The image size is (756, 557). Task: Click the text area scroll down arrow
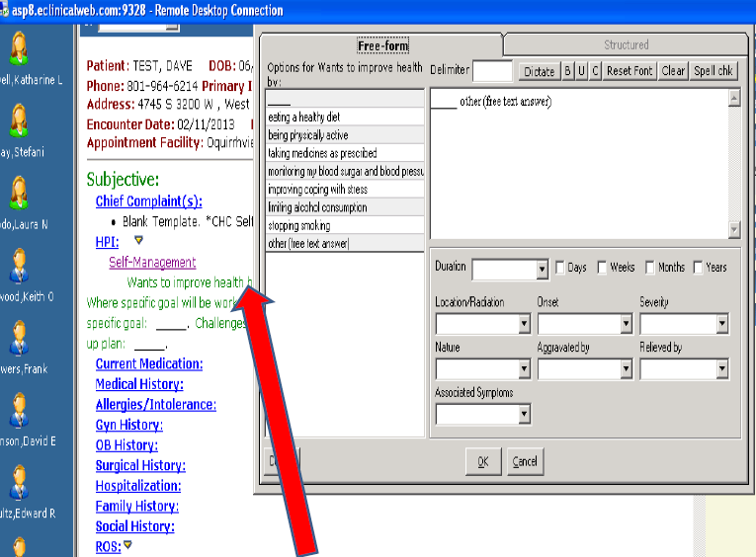[x=734, y=229]
